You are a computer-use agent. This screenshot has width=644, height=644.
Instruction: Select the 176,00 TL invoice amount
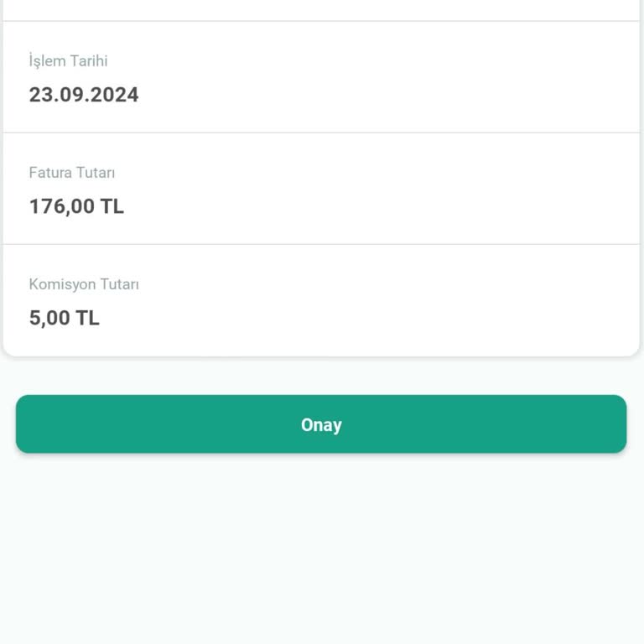click(76, 206)
